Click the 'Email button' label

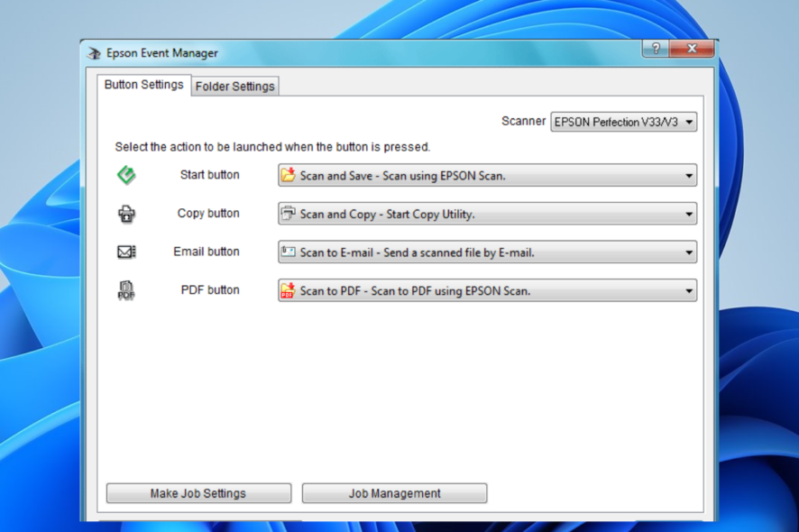point(207,252)
